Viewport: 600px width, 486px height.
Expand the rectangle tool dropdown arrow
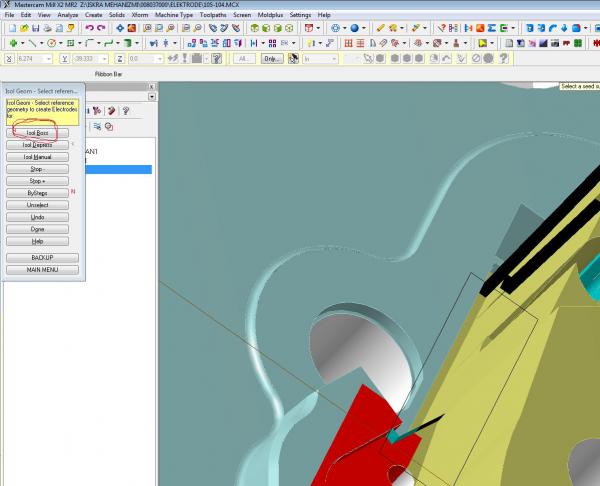(x=80, y=44)
